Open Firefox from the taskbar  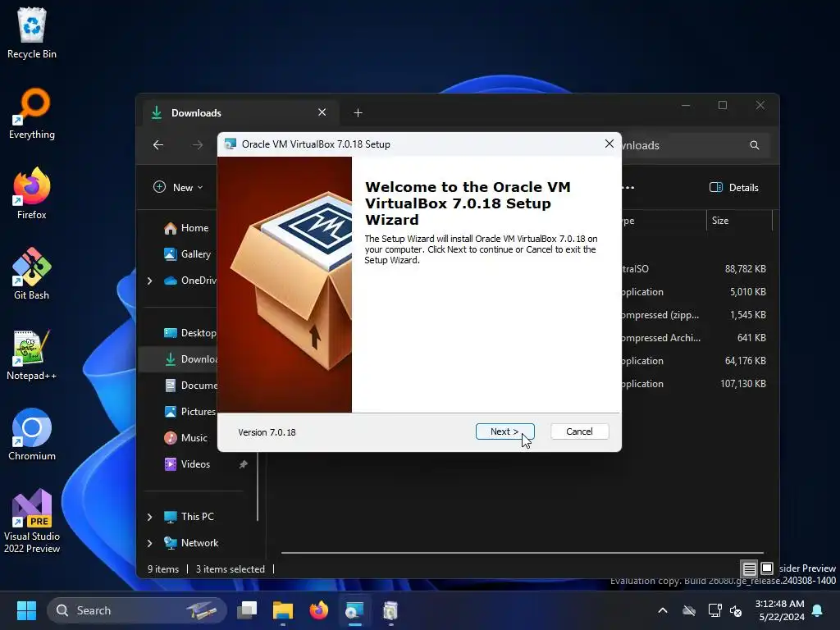(319, 610)
